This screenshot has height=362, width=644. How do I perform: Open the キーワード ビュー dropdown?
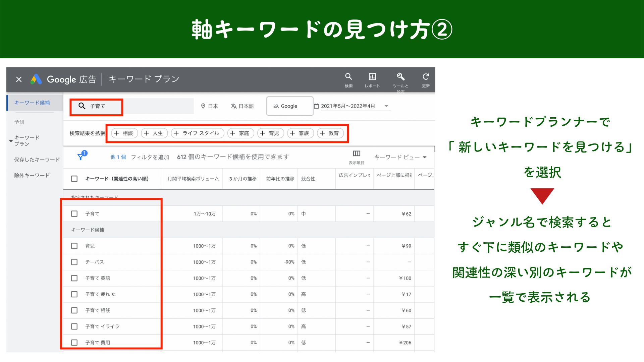pos(400,157)
